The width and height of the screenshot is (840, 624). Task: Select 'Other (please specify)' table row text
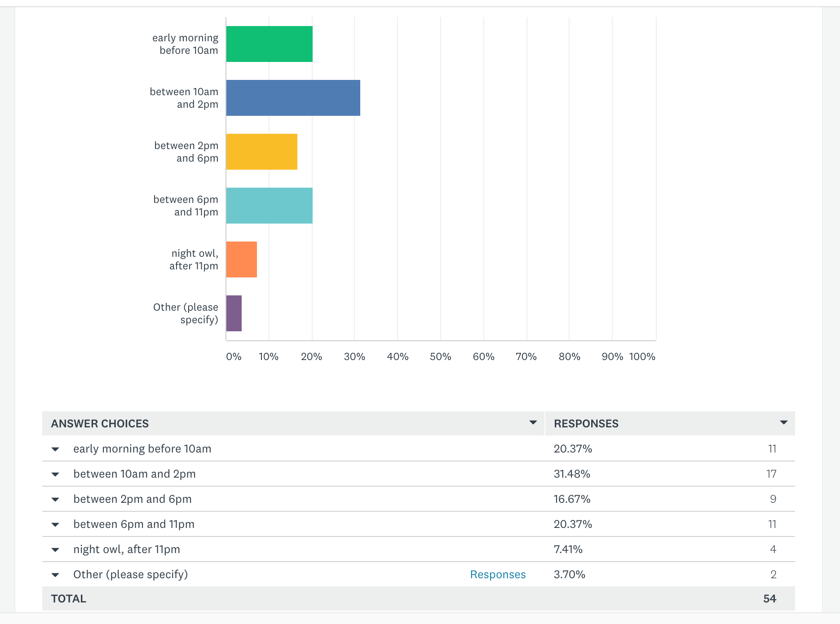[131, 574]
